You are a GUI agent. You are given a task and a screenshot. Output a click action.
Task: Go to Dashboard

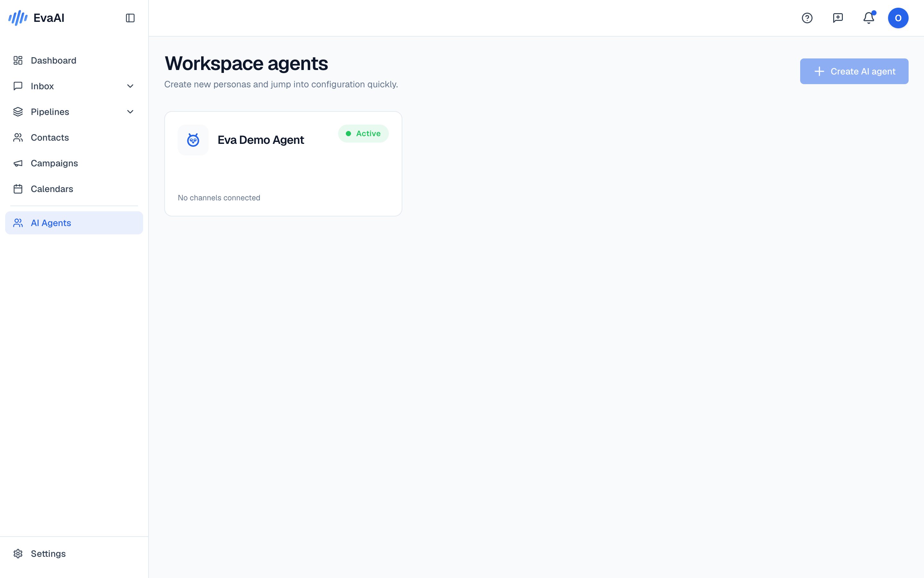click(74, 60)
